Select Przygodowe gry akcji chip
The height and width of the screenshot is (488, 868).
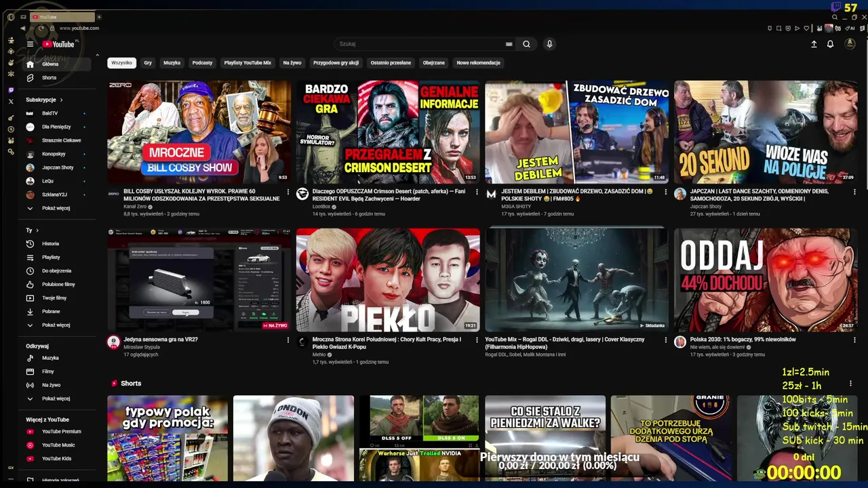(x=336, y=63)
